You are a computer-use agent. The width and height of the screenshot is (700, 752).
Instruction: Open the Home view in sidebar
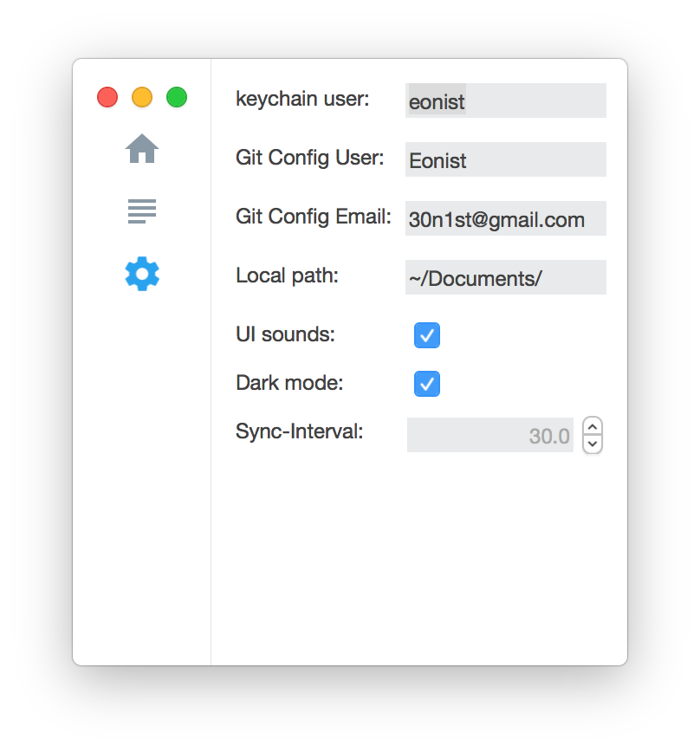coord(142,148)
